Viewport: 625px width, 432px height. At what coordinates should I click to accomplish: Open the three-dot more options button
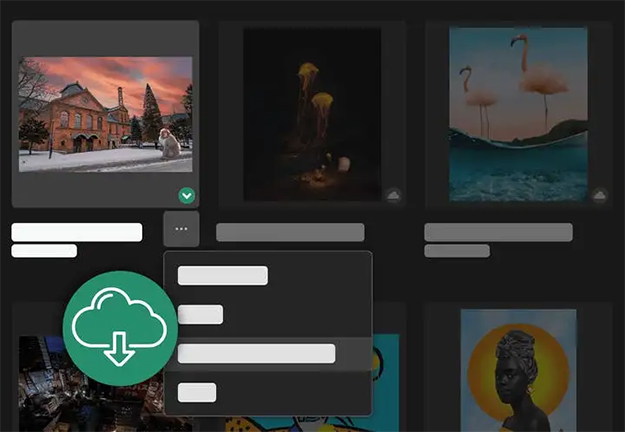coord(181,229)
